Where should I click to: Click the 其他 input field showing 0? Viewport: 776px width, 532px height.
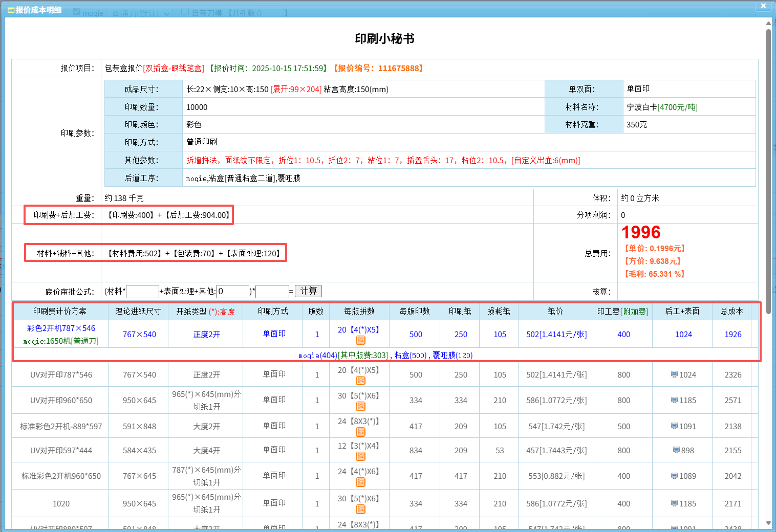[232, 292]
